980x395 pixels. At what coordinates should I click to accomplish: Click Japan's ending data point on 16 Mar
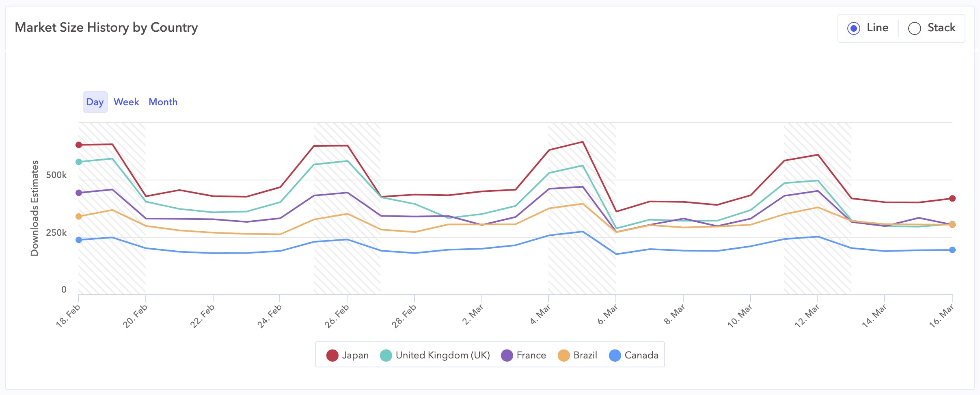click(952, 198)
